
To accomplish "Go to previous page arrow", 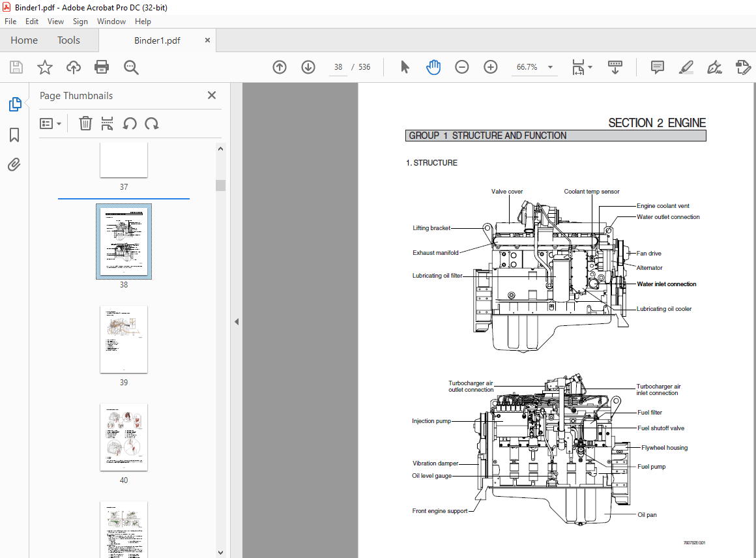I will [280, 67].
